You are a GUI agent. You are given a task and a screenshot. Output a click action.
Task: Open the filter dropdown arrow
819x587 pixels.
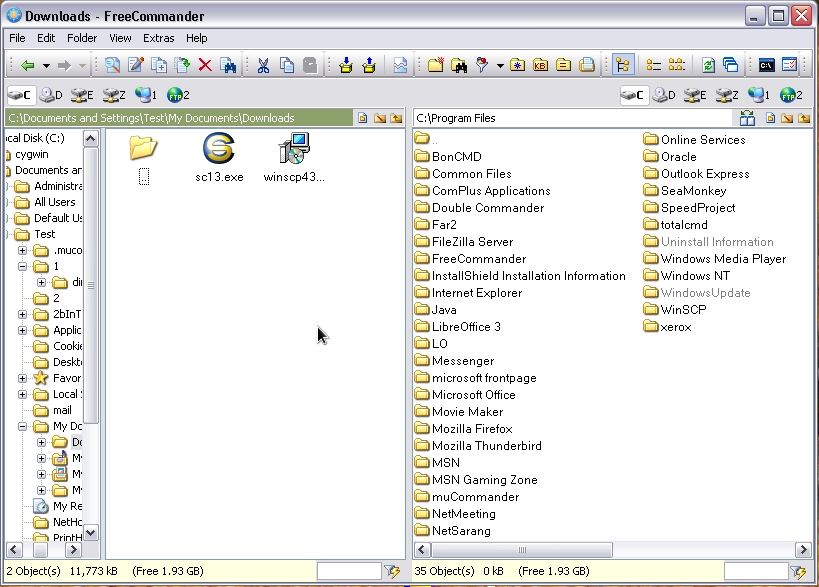(500, 66)
